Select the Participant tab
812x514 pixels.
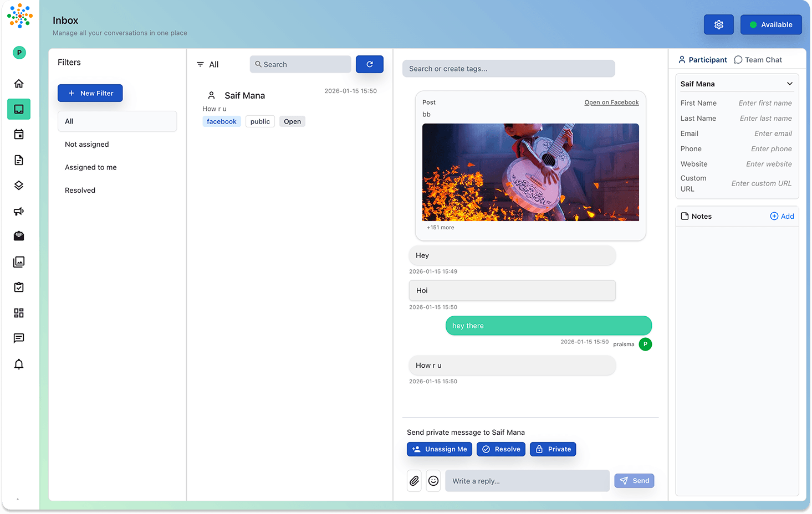pos(702,59)
